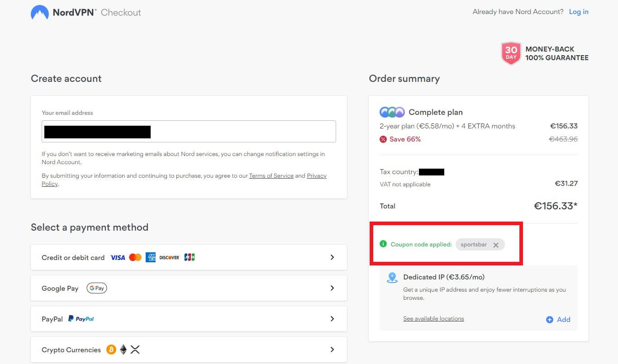The image size is (618, 364).
Task: Click the Coupon code applied label
Action: coord(421,244)
